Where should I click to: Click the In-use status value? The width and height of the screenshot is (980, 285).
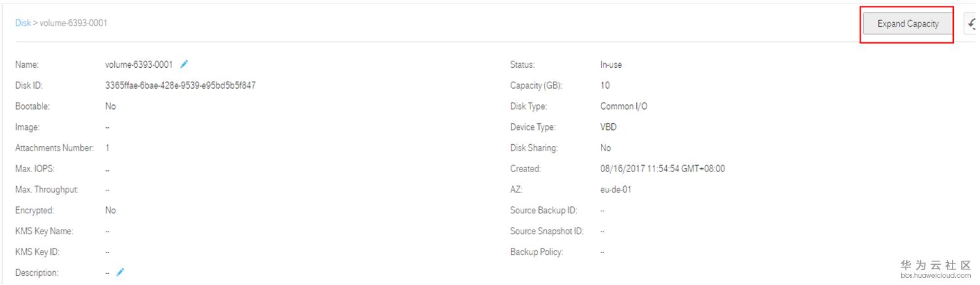click(x=611, y=65)
